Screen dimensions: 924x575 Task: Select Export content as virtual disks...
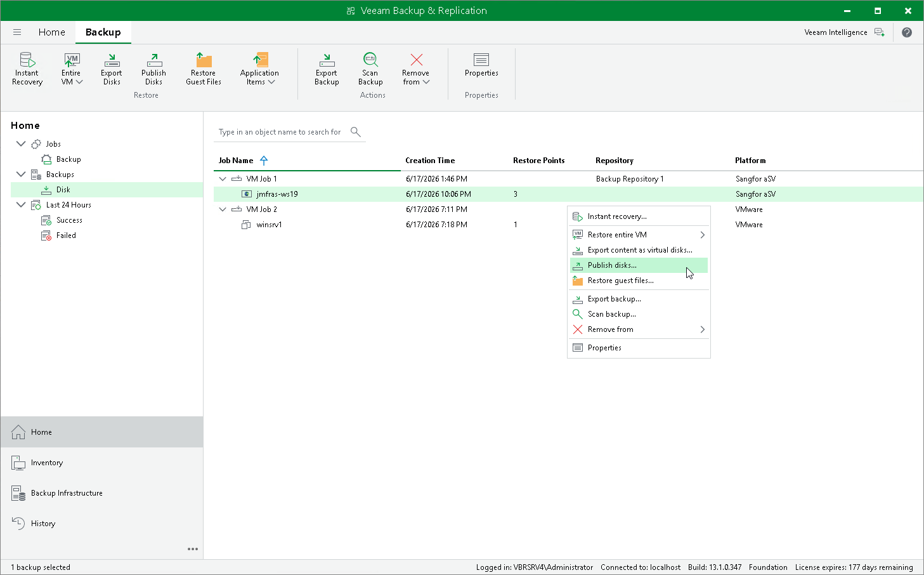point(639,250)
